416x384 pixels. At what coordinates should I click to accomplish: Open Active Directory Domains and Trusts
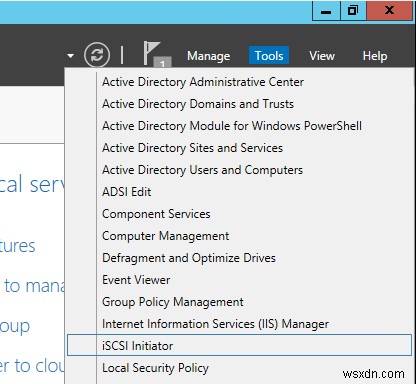click(239, 104)
